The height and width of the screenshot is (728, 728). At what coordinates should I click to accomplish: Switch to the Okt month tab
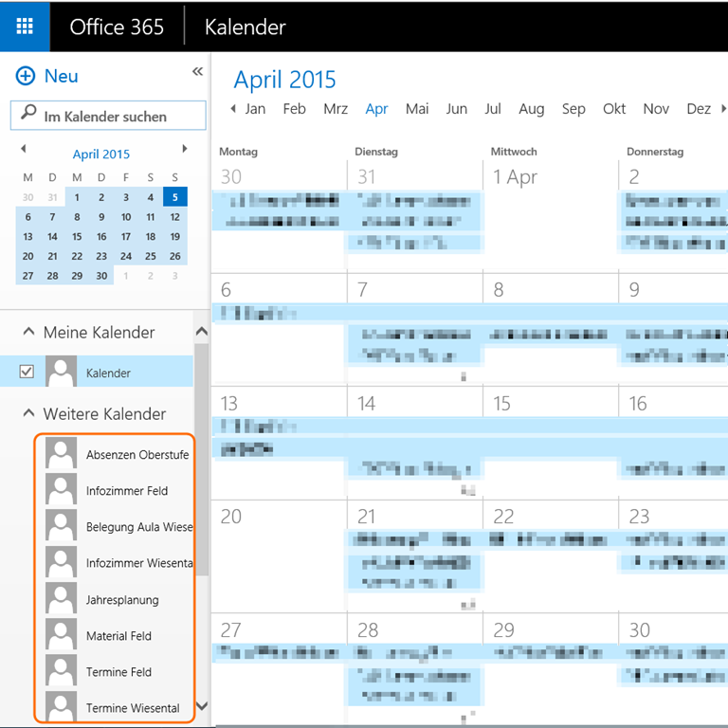point(614,109)
